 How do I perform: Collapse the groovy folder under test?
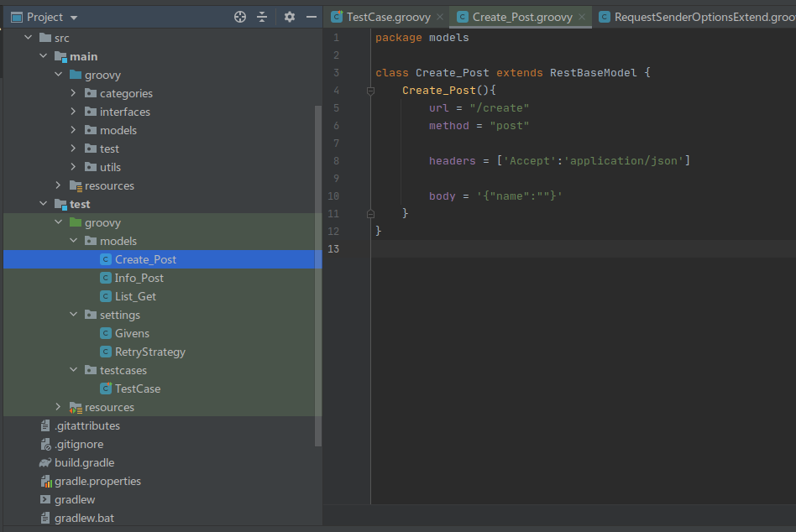[59, 222]
